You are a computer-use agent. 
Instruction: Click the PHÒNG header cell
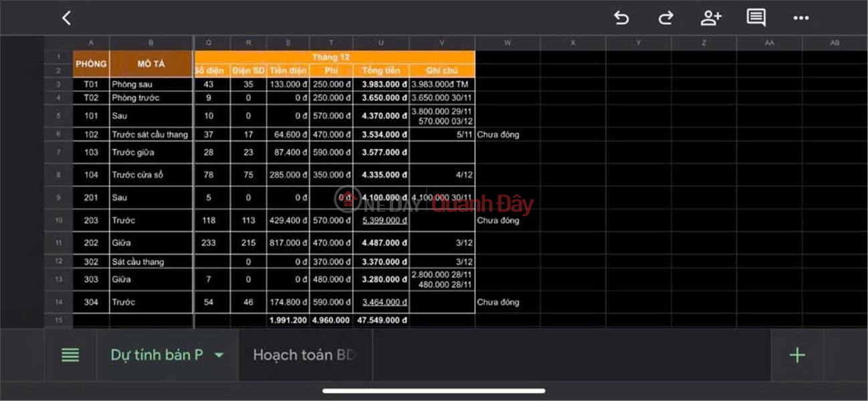tap(91, 64)
